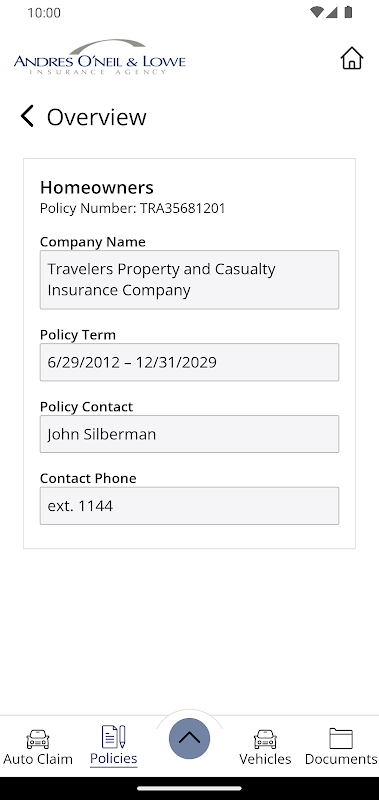The height and width of the screenshot is (800, 379).
Task: Open the Auto Claim car icon
Action: (38, 739)
